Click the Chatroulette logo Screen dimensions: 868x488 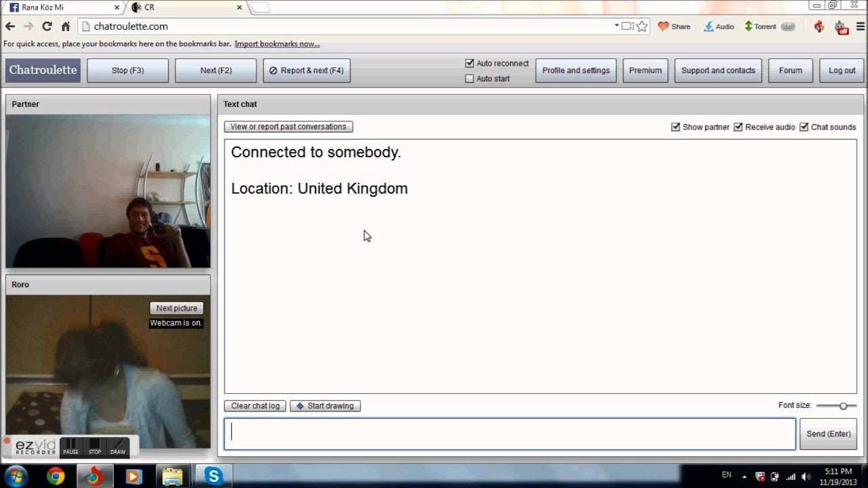(x=43, y=70)
